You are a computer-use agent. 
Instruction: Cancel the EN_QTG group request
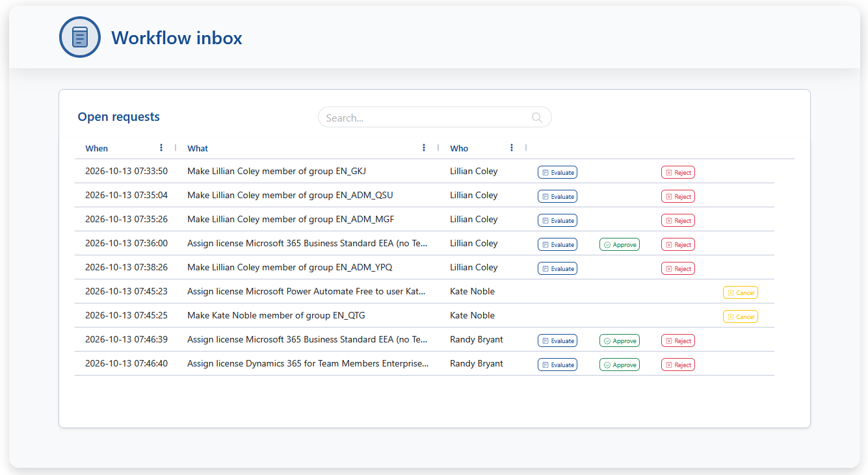(x=741, y=316)
